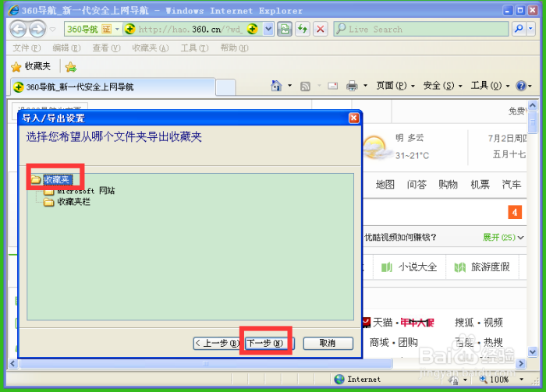Click the 商城 link

click(379, 342)
